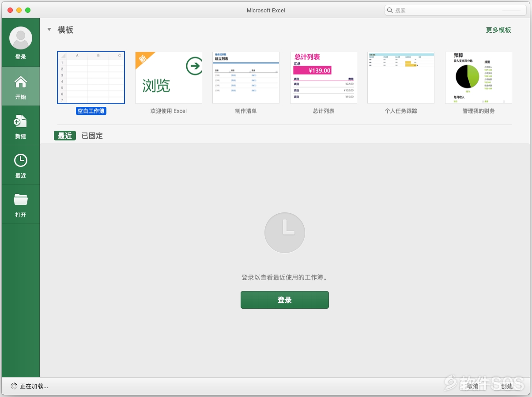The width and height of the screenshot is (532, 397).
Task: Click the 正在加载... status text
Action: [34, 386]
